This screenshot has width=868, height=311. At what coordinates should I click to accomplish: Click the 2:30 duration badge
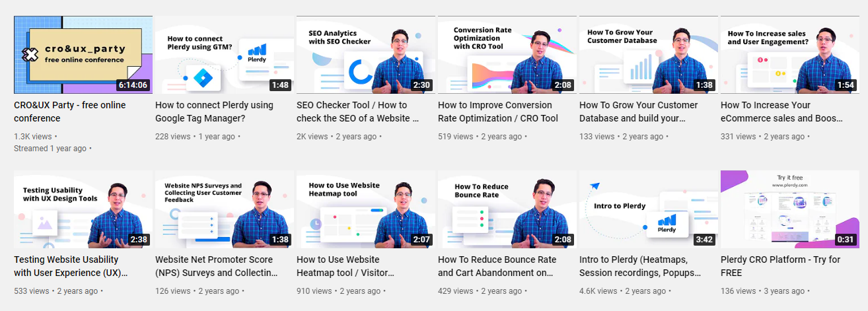click(421, 85)
